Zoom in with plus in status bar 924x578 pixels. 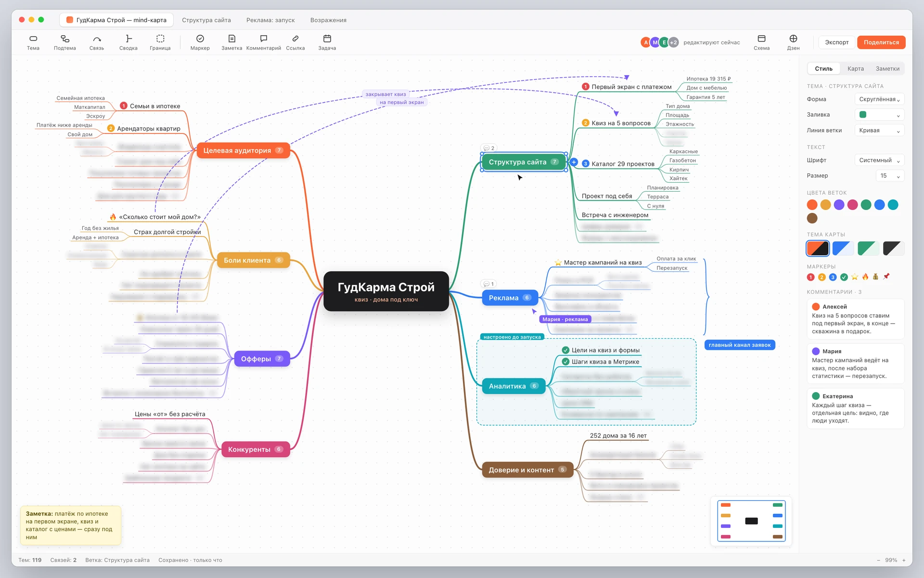904,560
